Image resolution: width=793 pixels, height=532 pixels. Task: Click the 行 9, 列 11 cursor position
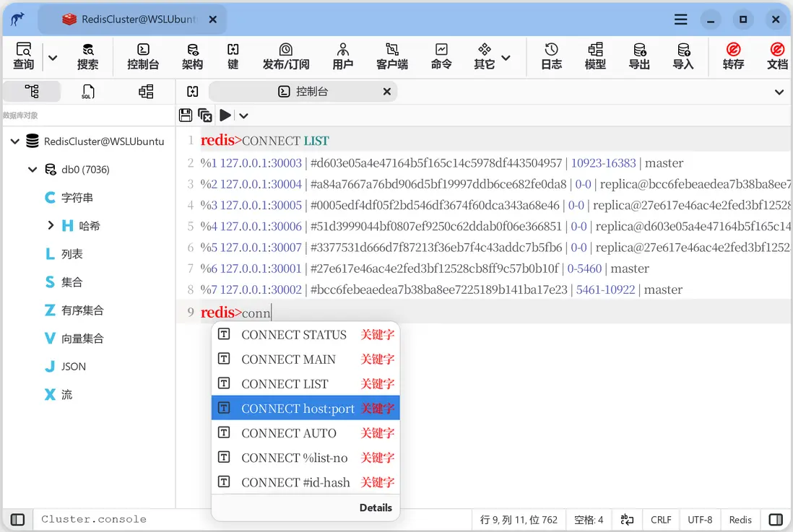pos(519,520)
